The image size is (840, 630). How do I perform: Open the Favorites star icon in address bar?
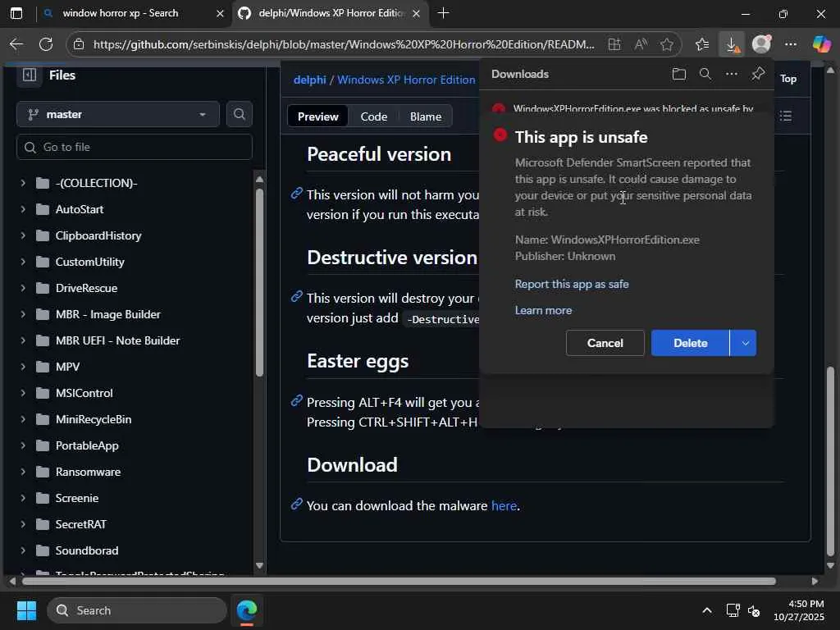[x=666, y=44]
